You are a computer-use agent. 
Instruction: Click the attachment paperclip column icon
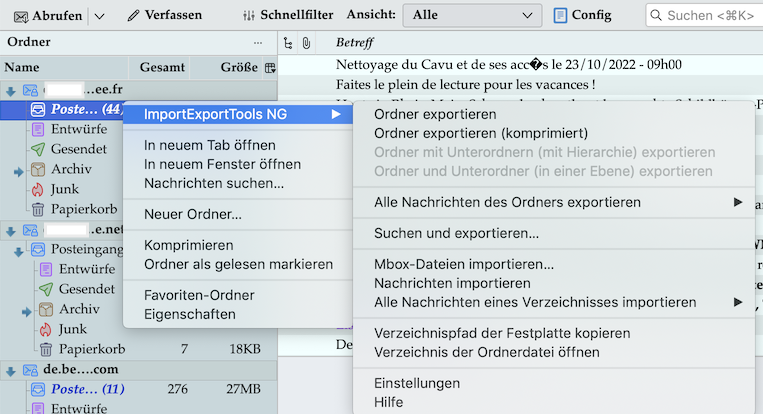click(305, 43)
